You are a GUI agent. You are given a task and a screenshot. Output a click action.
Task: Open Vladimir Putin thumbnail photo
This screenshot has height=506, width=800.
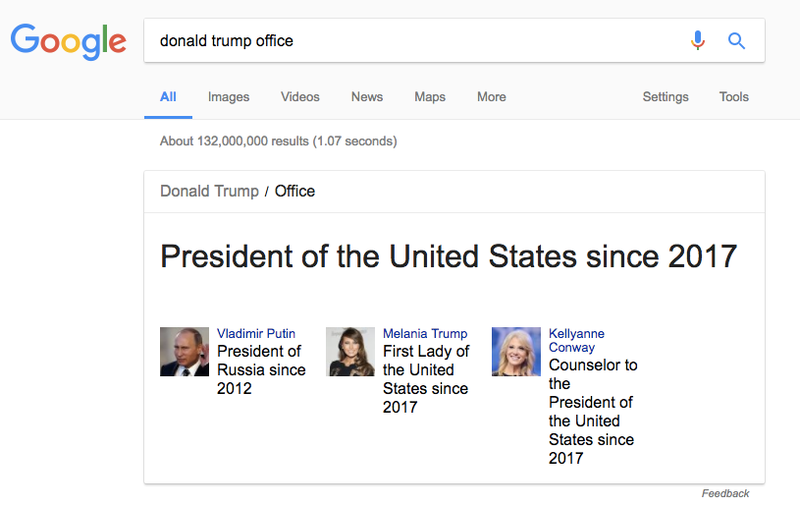(x=184, y=351)
